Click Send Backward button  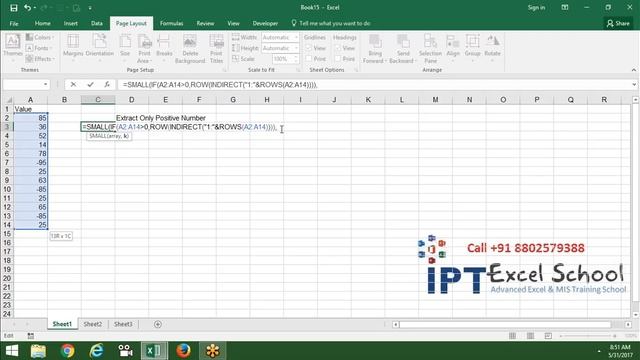(x=402, y=48)
